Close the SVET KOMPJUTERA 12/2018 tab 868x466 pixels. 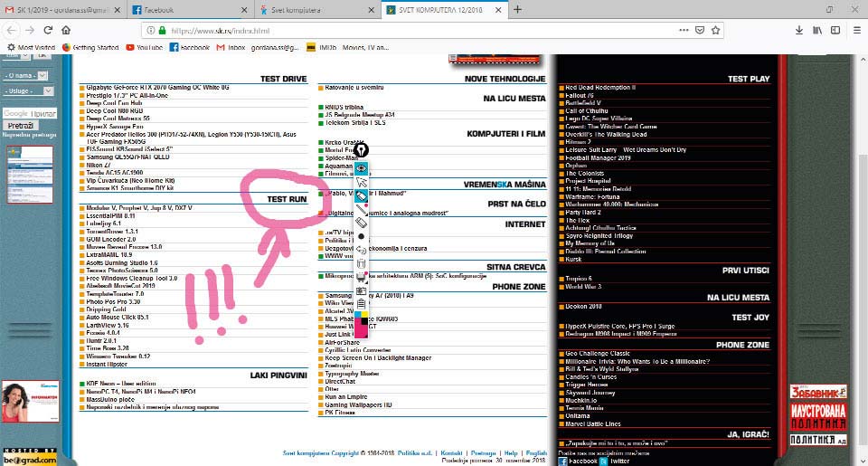(498, 10)
